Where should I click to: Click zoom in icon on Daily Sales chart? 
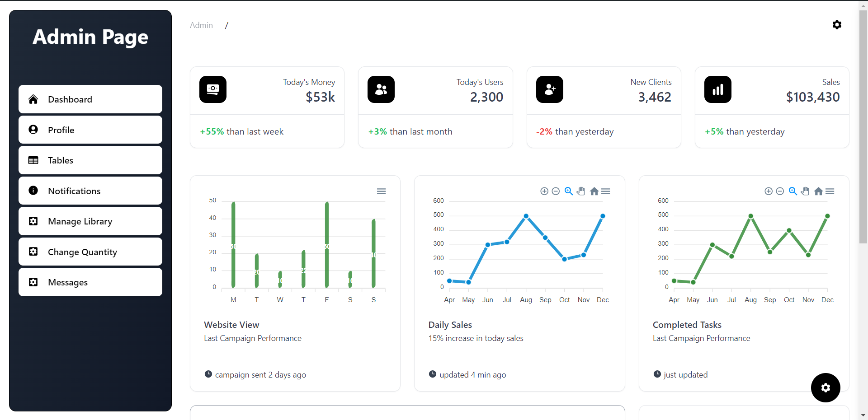(x=544, y=191)
